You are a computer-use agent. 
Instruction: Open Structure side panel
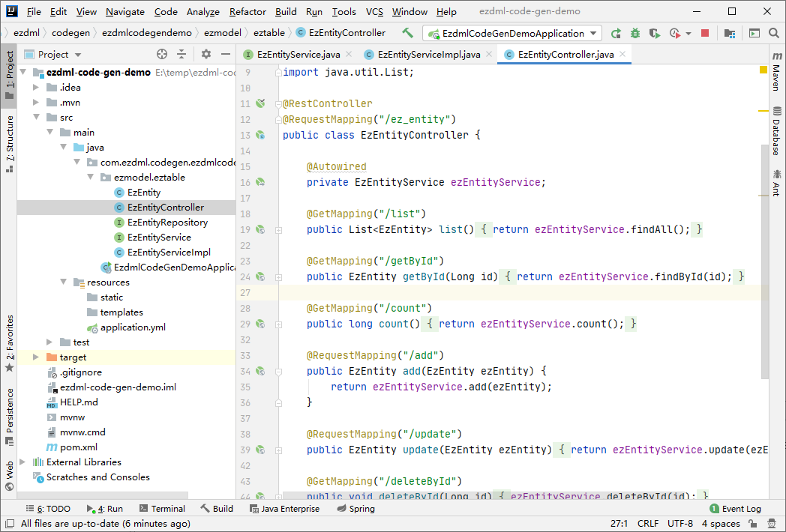(9, 145)
